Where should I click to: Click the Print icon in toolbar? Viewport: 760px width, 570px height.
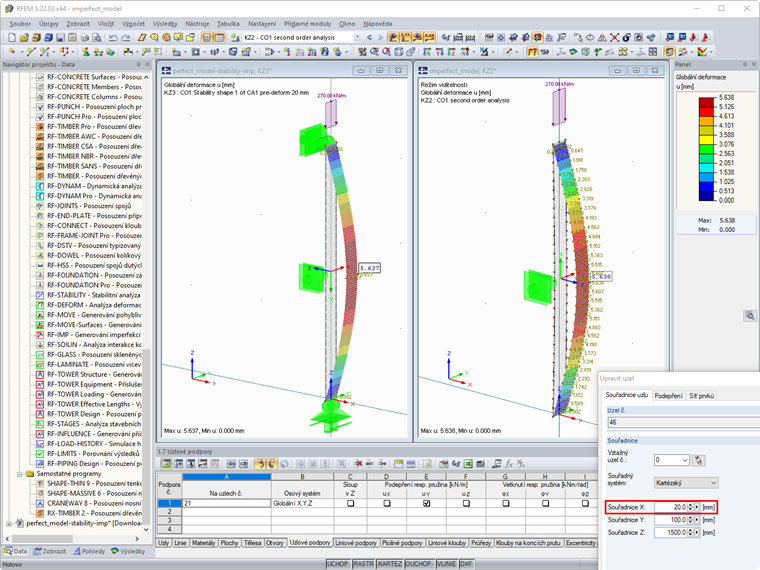(84, 37)
